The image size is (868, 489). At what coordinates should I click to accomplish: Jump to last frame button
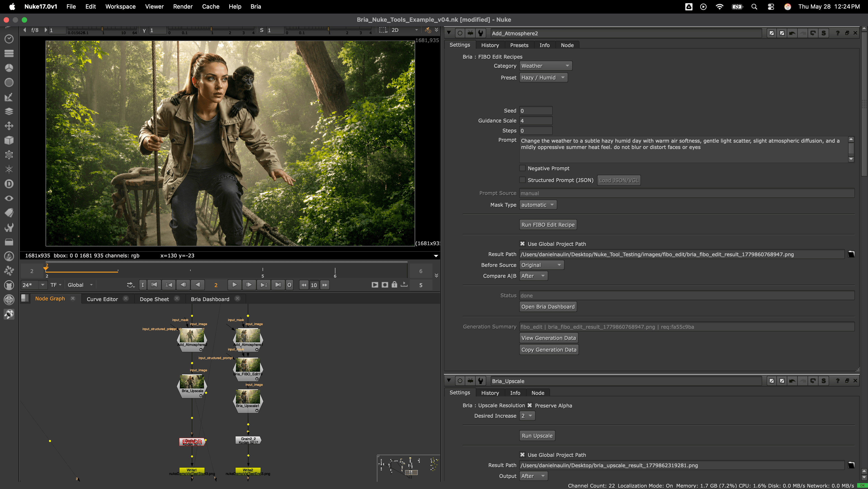click(278, 285)
